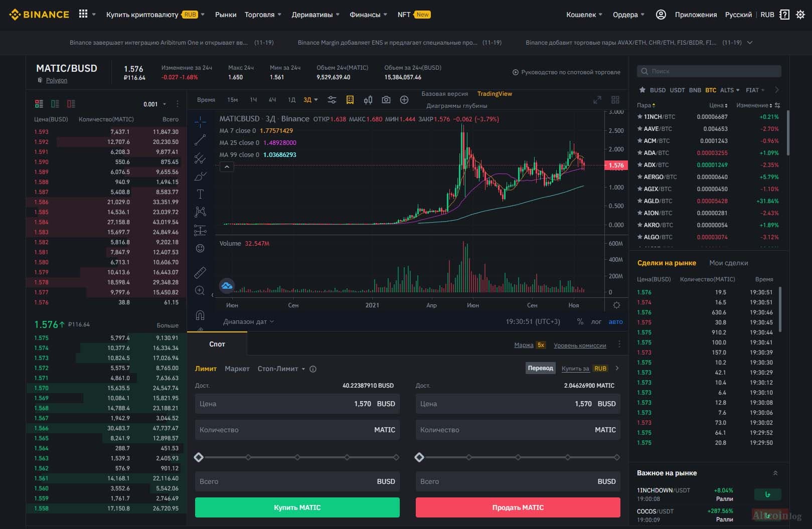Open the candlestick chart style icon

pos(368,100)
